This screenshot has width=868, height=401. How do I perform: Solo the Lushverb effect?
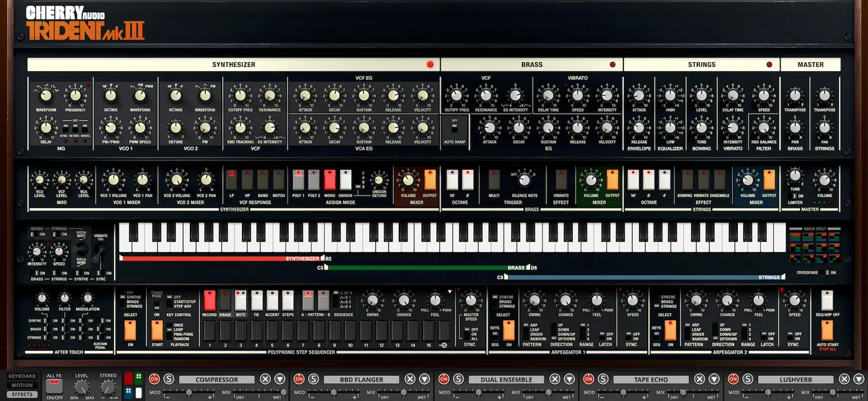click(747, 379)
